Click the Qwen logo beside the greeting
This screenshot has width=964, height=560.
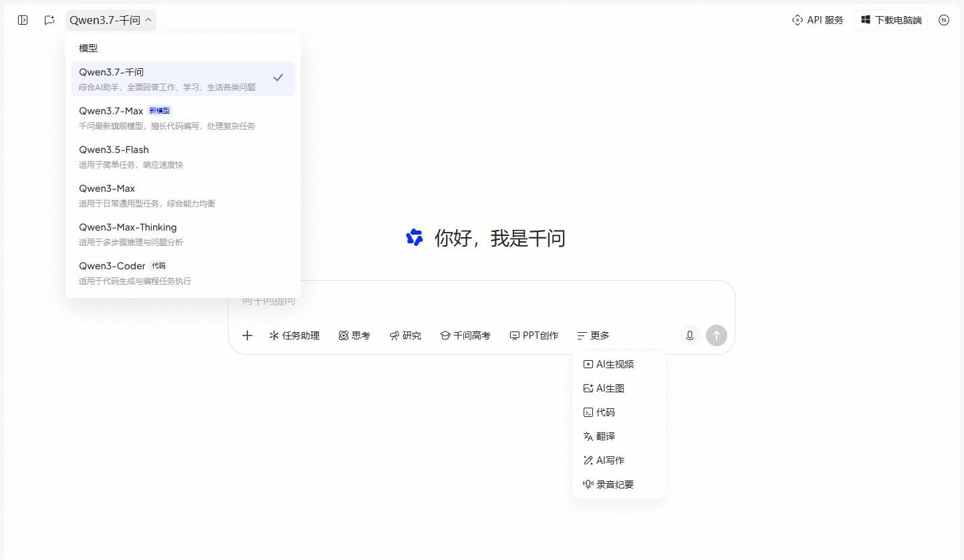(x=414, y=238)
